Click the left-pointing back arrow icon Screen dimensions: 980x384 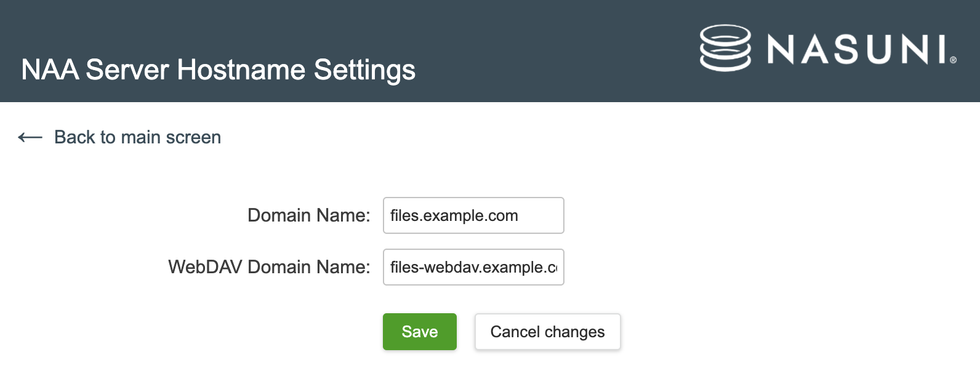(x=30, y=137)
